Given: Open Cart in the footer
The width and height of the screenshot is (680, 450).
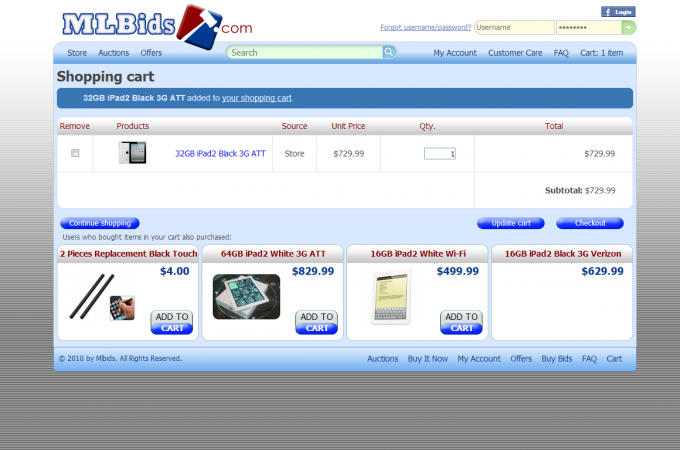Looking at the screenshot, I should 614,359.
